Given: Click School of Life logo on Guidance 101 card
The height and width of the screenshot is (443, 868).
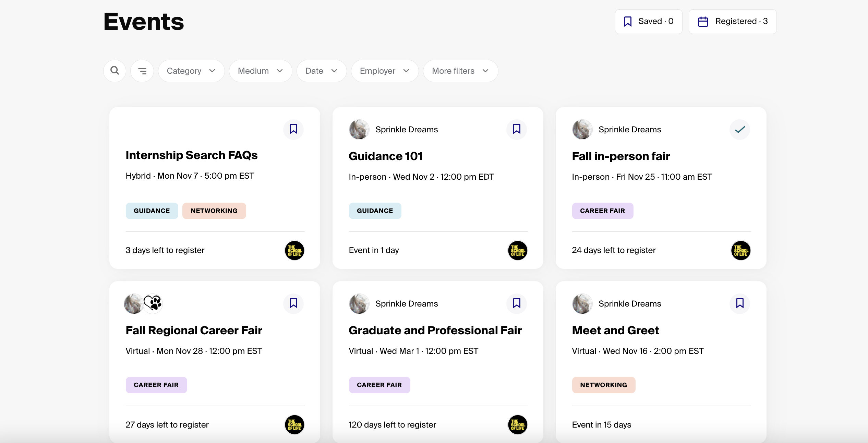Looking at the screenshot, I should [518, 251].
